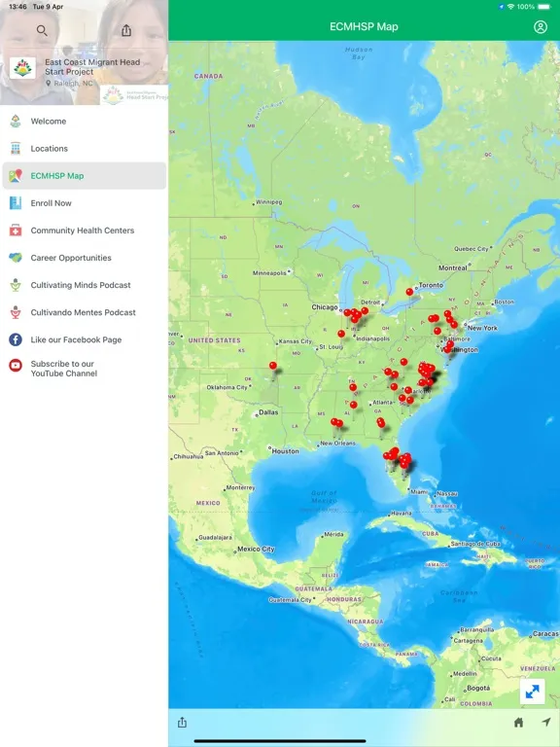This screenshot has width=560, height=747.
Task: Tap the location arrow icon
Action: click(x=546, y=723)
